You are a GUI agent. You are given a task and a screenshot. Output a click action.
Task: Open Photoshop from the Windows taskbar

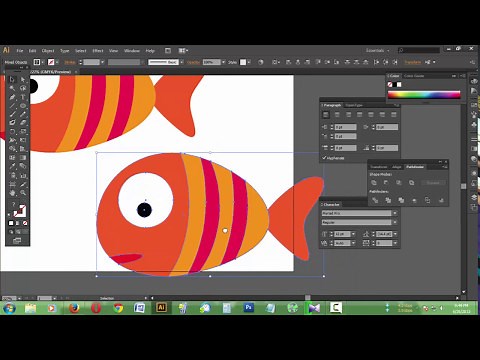[x=249, y=308]
